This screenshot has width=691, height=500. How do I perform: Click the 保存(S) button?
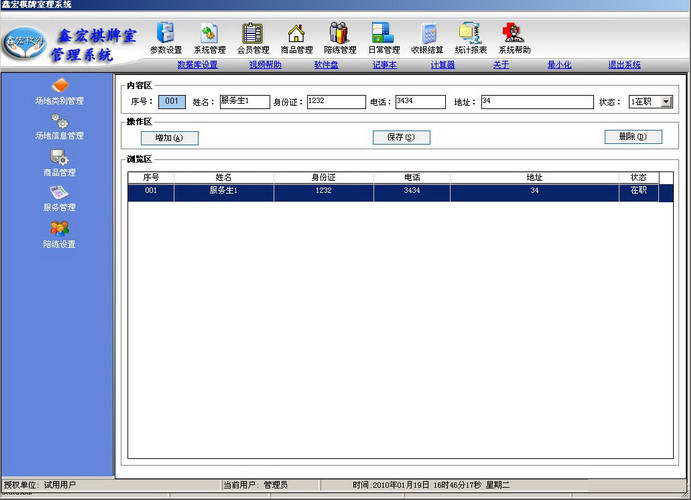(401, 137)
